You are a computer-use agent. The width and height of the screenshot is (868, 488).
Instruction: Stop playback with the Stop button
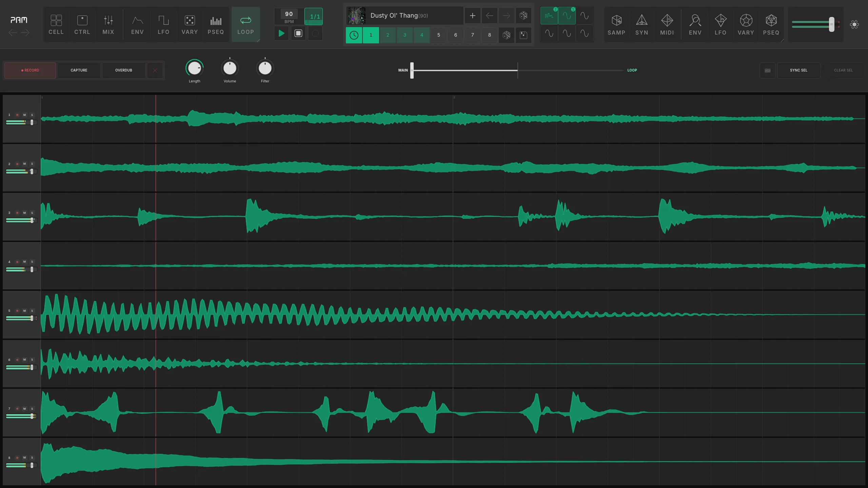coord(298,33)
